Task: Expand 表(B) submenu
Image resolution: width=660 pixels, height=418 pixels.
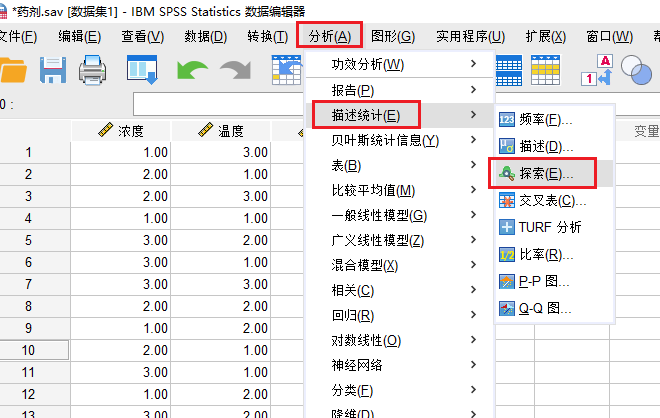Action: click(399, 165)
